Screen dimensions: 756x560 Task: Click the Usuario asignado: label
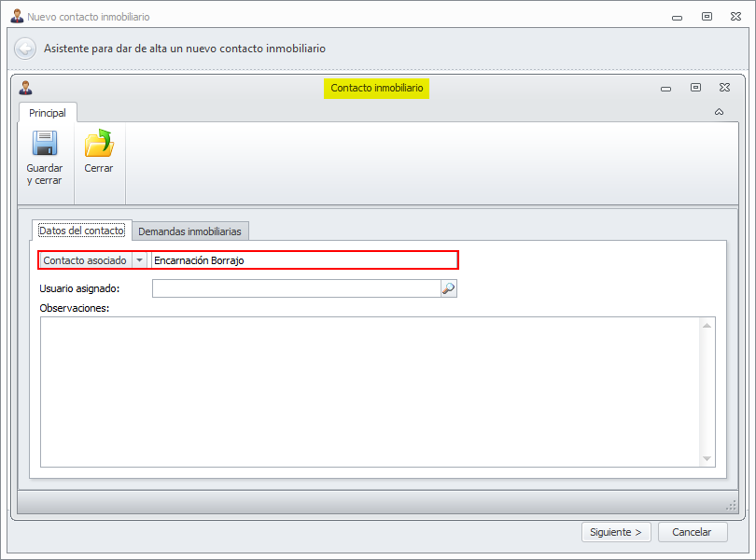(x=79, y=288)
